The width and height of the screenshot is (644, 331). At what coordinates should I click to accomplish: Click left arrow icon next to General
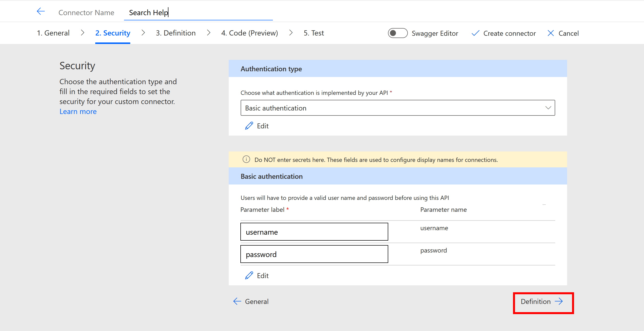237,301
